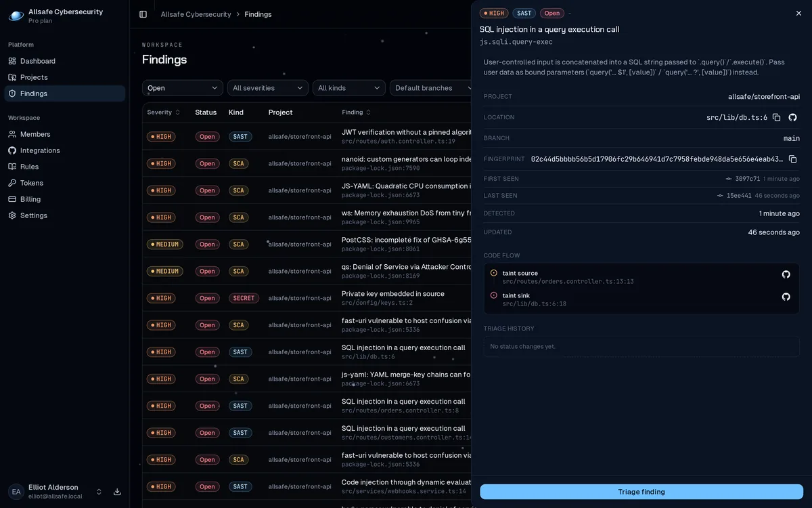This screenshot has width=812, height=508.
Task: Open Billing page
Action: coord(64,199)
